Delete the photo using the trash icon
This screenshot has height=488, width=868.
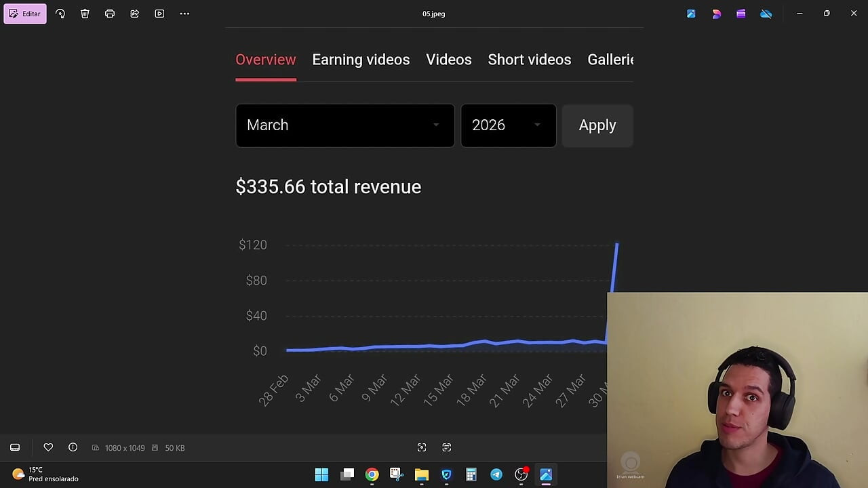tap(85, 14)
